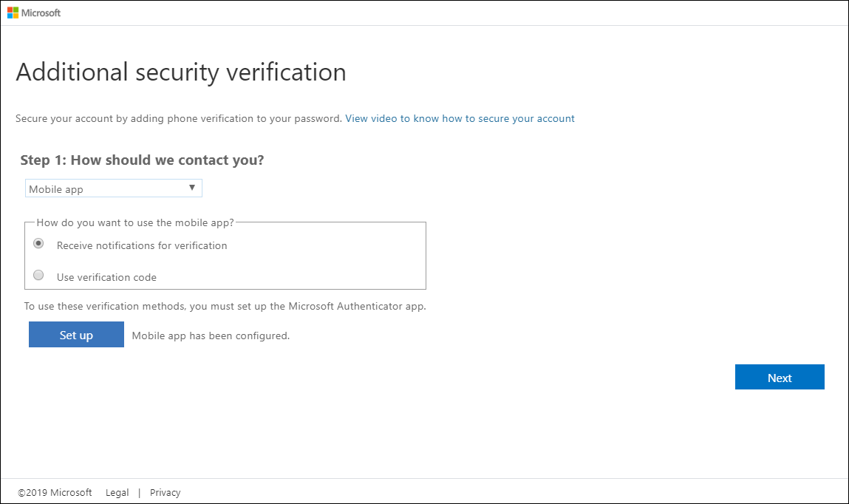Click the "Step 1: How should we contact you?" heading
Image resolution: width=849 pixels, height=504 pixels.
142,160
